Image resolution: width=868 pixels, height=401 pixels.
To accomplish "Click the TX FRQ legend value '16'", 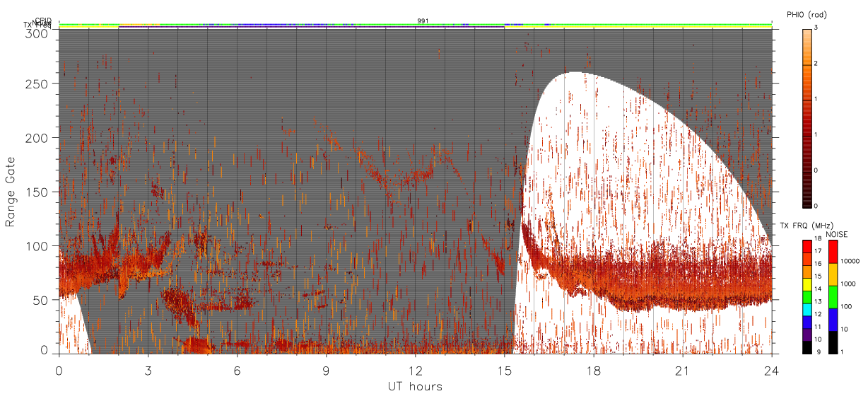I will [x=818, y=264].
